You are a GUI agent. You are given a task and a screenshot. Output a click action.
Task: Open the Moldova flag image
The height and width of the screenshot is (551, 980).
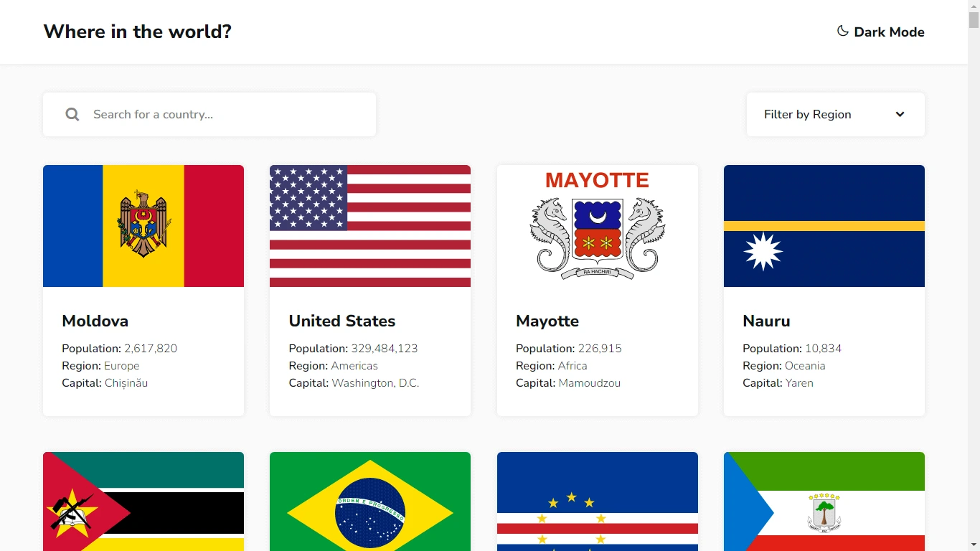coord(143,226)
